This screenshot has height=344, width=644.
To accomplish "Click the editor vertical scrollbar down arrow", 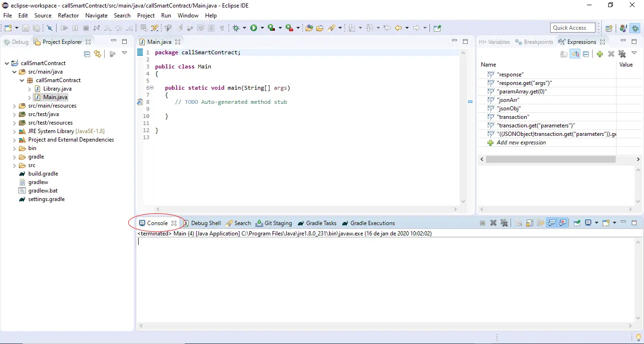I will click(463, 202).
